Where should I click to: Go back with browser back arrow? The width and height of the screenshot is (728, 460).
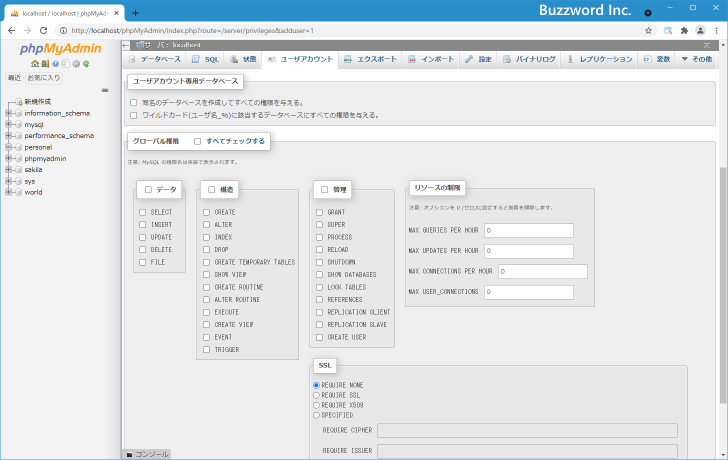tap(12, 31)
